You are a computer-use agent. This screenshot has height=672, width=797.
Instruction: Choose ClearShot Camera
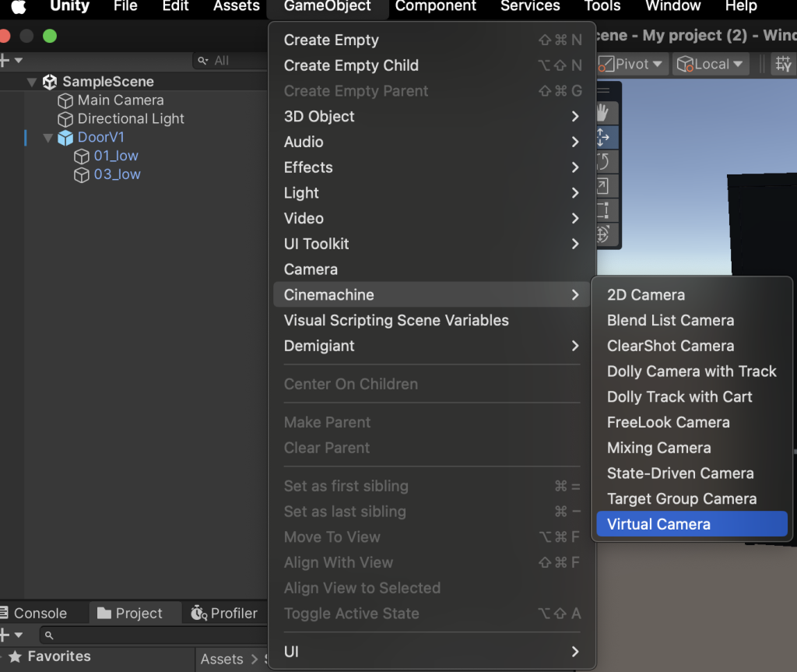(x=692, y=346)
